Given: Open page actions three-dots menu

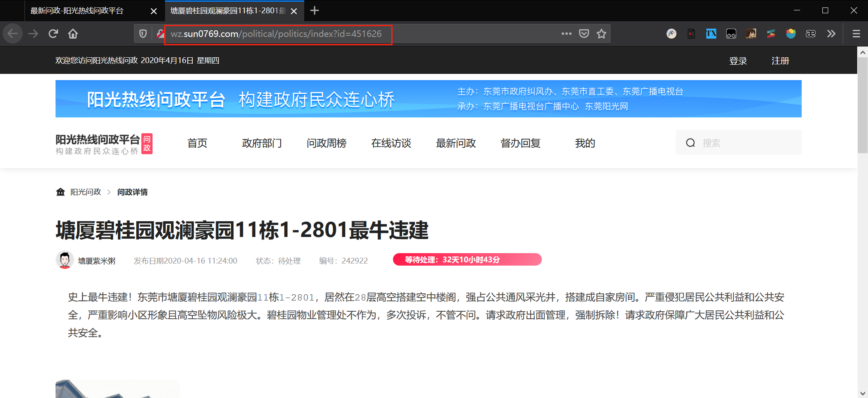Looking at the screenshot, I should coord(566,34).
